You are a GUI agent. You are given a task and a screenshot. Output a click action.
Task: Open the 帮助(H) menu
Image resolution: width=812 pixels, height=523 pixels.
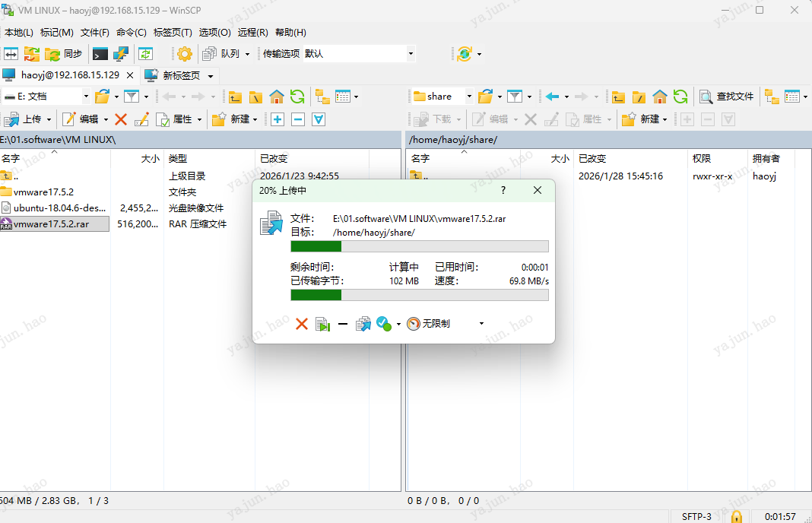coord(290,32)
